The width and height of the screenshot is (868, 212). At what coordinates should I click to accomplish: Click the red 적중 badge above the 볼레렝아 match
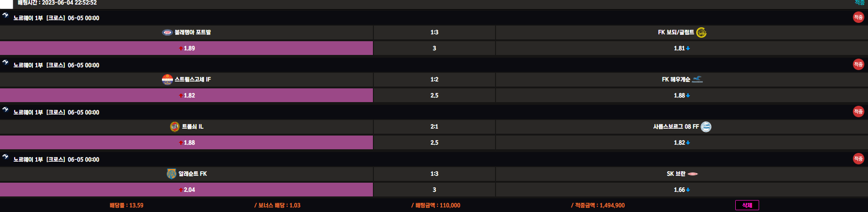pyautogui.click(x=858, y=17)
